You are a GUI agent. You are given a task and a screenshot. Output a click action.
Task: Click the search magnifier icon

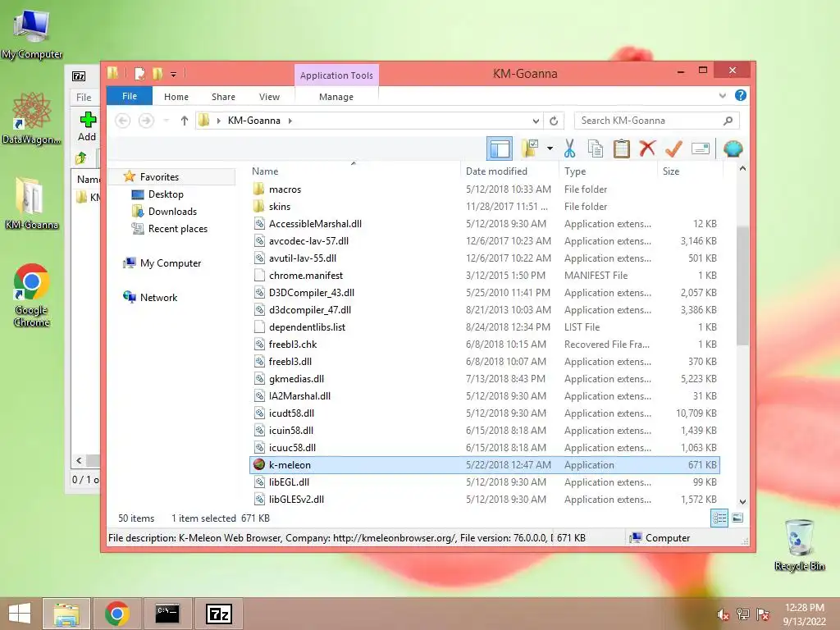728,121
